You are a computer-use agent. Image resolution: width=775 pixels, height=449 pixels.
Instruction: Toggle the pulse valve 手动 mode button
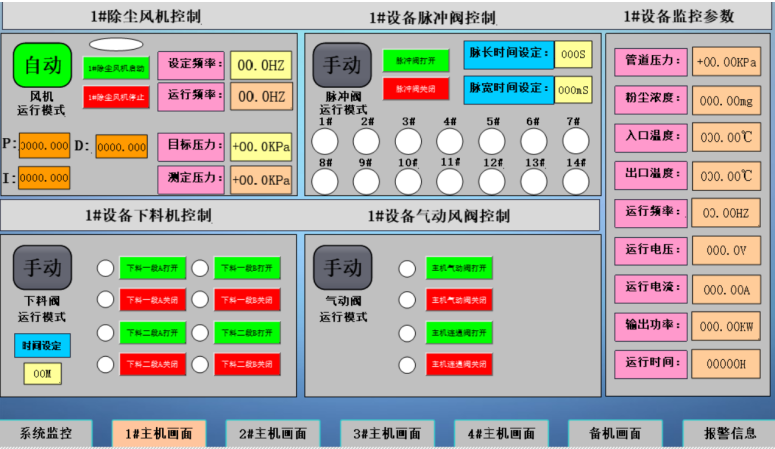tap(342, 66)
